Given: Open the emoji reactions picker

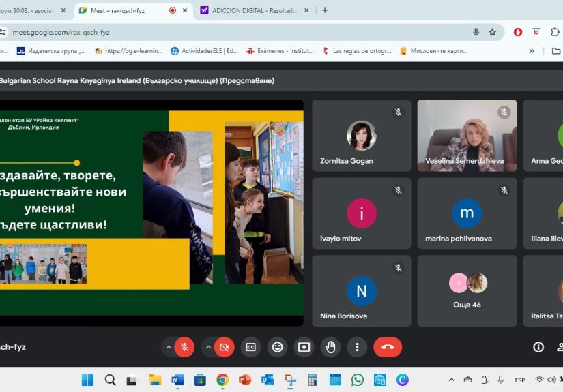Looking at the screenshot, I should coord(277,347).
